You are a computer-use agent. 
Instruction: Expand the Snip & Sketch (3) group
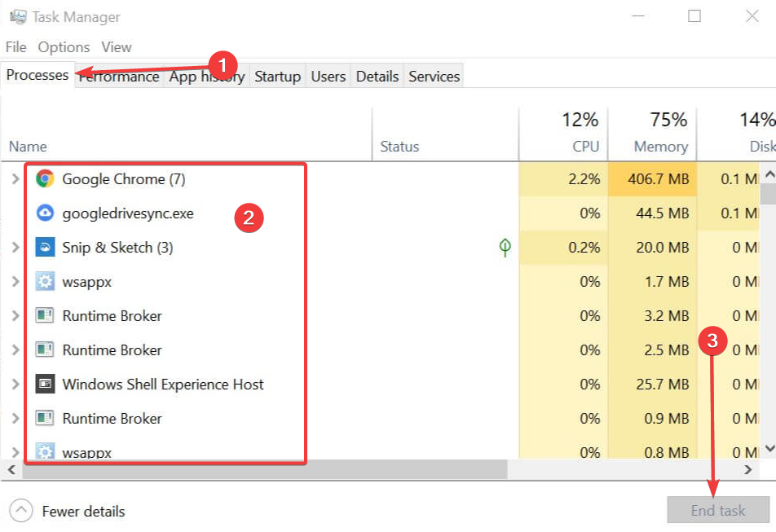coord(15,247)
